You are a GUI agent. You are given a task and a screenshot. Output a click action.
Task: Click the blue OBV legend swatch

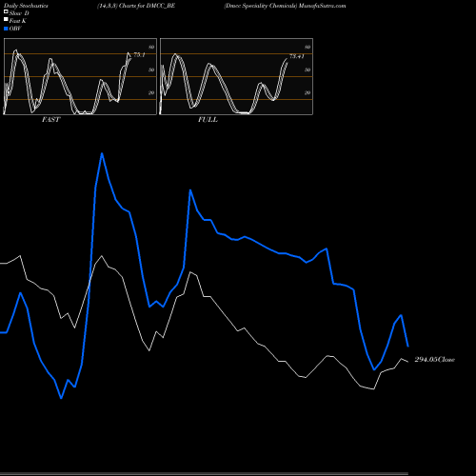(x=6, y=29)
